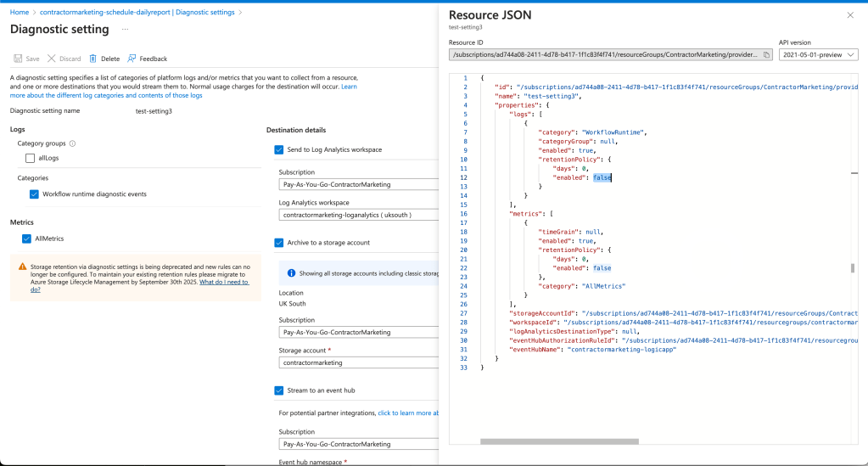This screenshot has height=466, width=868.
Task: Open the 'What do I need to do?' link
Action: click(x=139, y=286)
